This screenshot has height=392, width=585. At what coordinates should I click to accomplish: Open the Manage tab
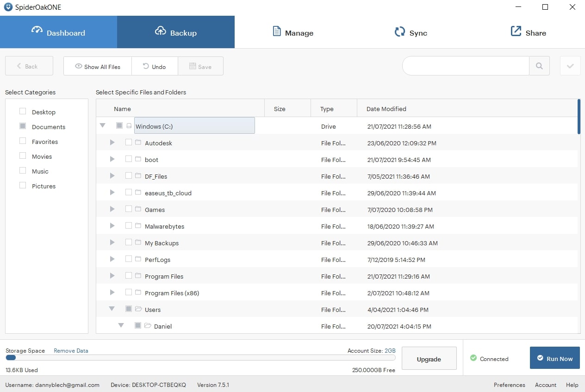pyautogui.click(x=292, y=32)
